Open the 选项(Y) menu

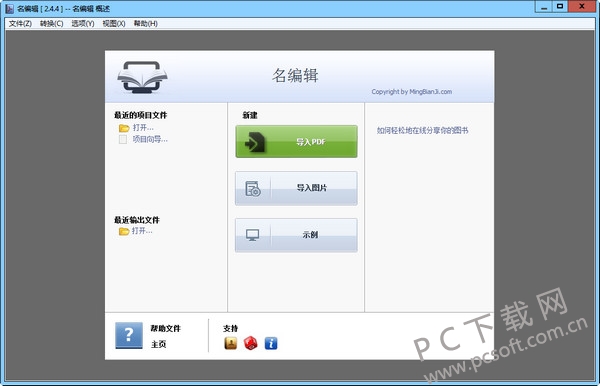(x=83, y=24)
